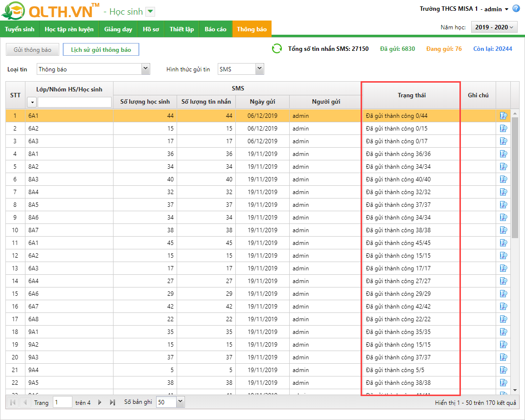Expand the Hình thức gửi tin dropdown
525x420 pixels.
pos(259,69)
